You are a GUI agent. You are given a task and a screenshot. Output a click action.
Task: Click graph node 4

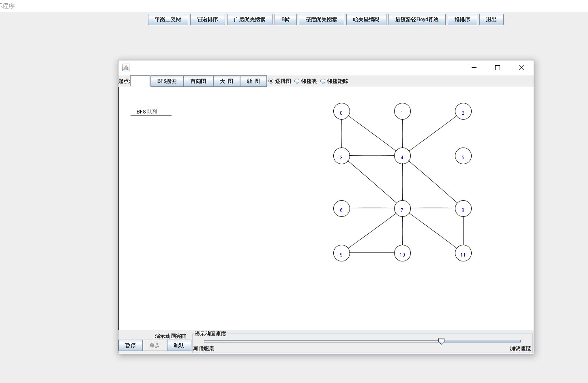pyautogui.click(x=402, y=156)
